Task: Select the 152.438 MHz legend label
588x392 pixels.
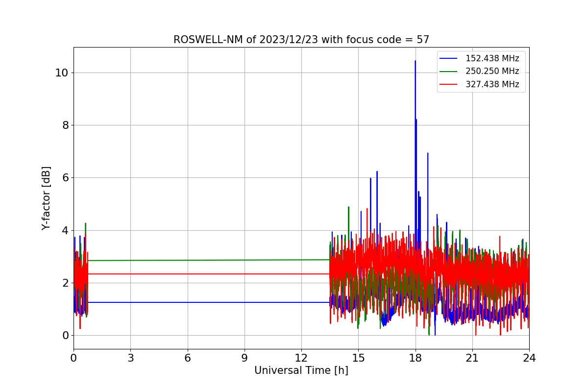Action: pyautogui.click(x=492, y=59)
